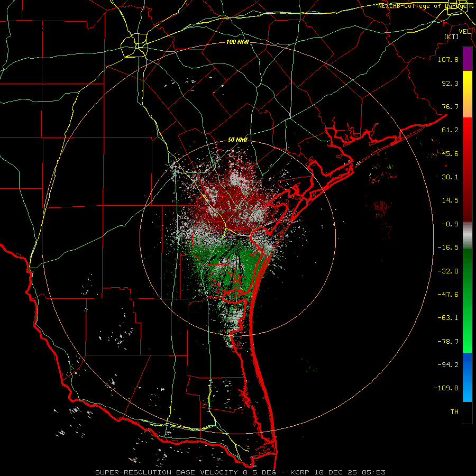Screen dimensions: 476x476
Task: Select the yellow-orange segment of the color bar
Action: tap(467, 94)
